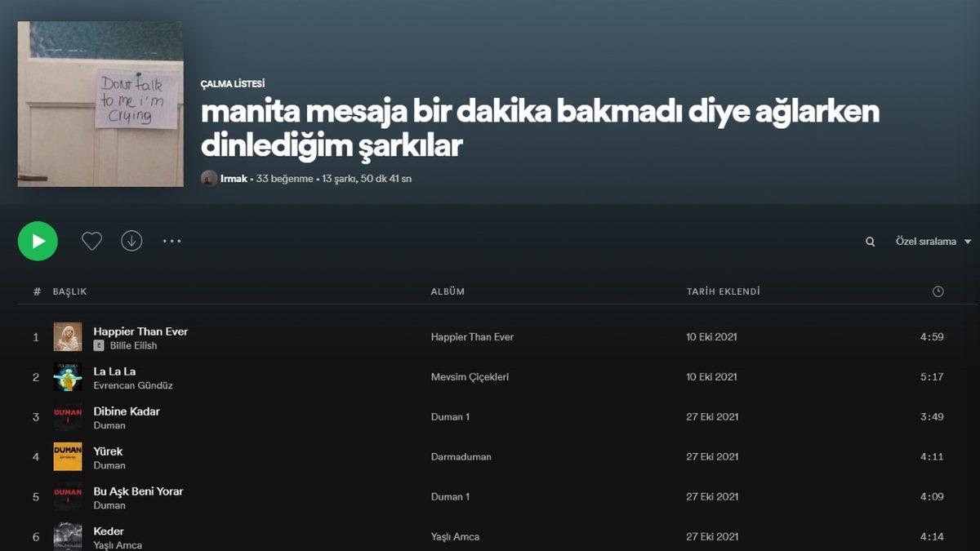The width and height of the screenshot is (980, 551).
Task: Open the playlist options via three-dots icon
Action: pyautogui.click(x=171, y=240)
